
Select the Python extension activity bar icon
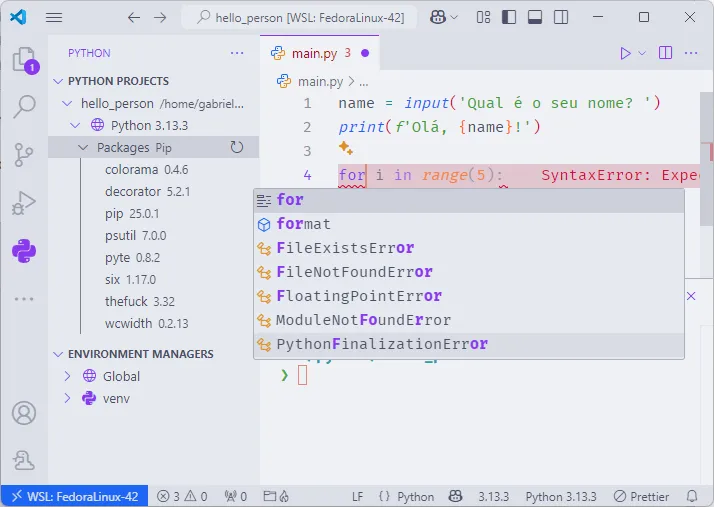pos(24,251)
